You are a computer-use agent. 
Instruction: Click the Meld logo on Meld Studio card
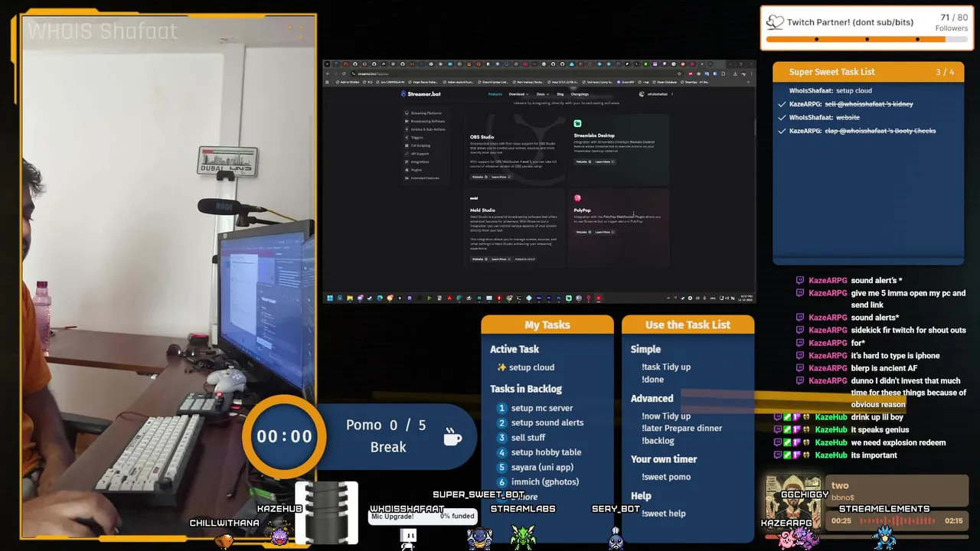point(474,198)
